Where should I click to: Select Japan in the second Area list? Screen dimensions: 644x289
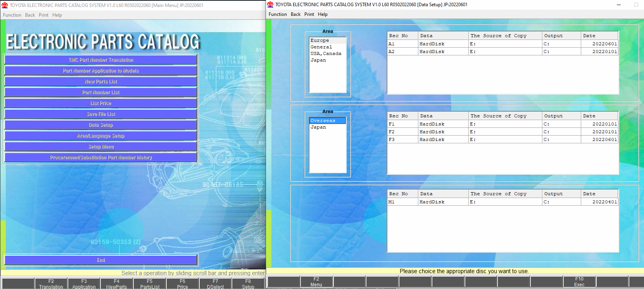point(318,127)
